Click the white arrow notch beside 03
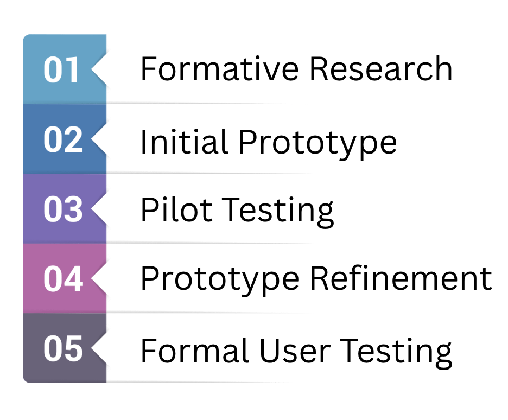The height and width of the screenshot is (420, 508). click(x=99, y=209)
